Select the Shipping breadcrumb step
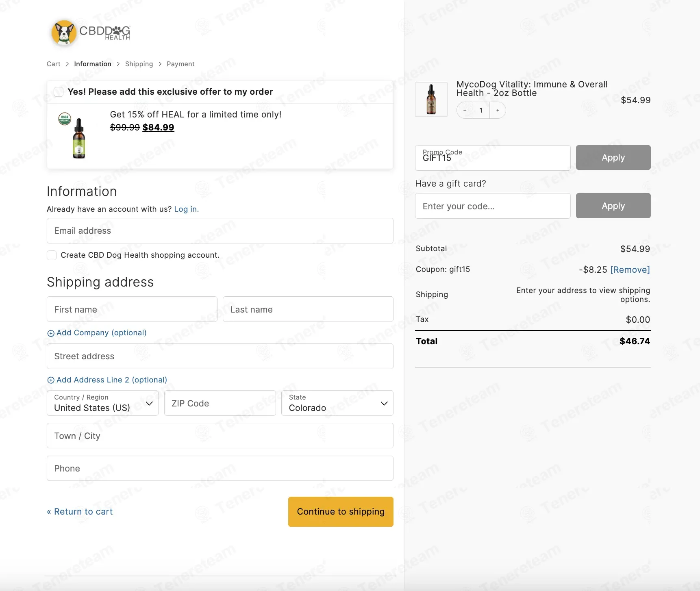700x591 pixels. point(139,64)
